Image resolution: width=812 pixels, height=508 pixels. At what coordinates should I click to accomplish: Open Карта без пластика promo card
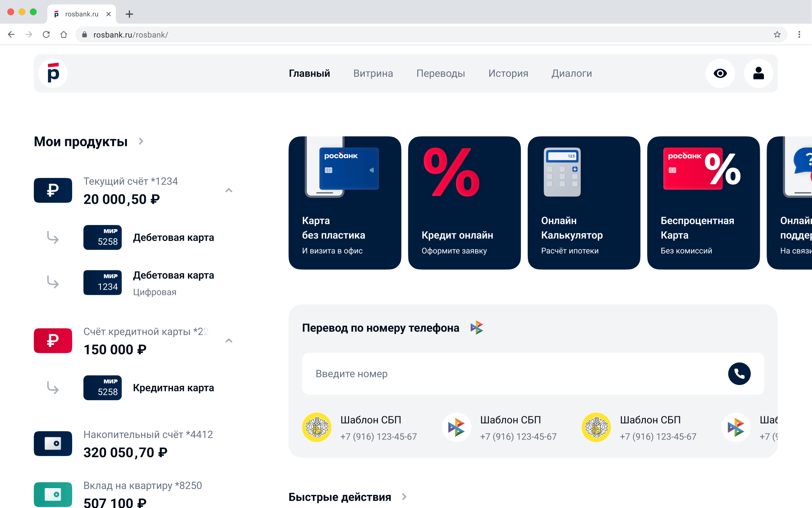coord(345,203)
